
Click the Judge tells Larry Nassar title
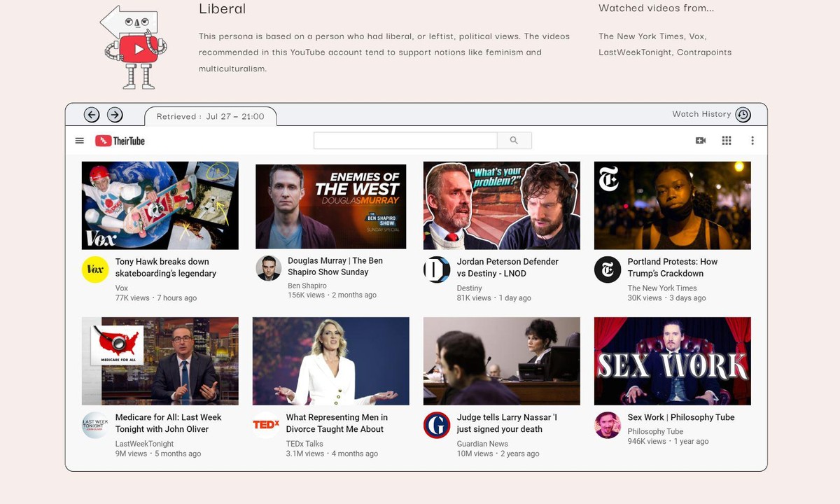tap(507, 423)
